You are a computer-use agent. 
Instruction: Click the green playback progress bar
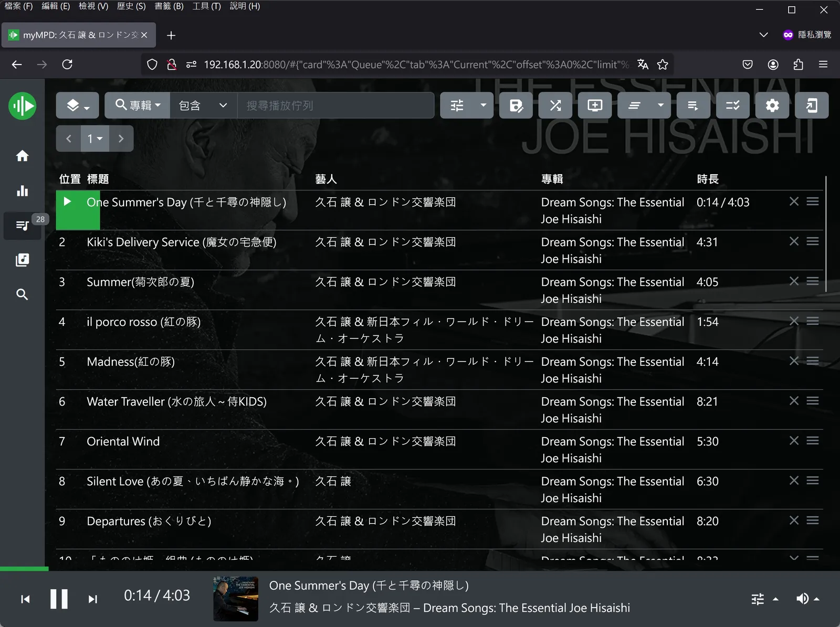point(24,569)
